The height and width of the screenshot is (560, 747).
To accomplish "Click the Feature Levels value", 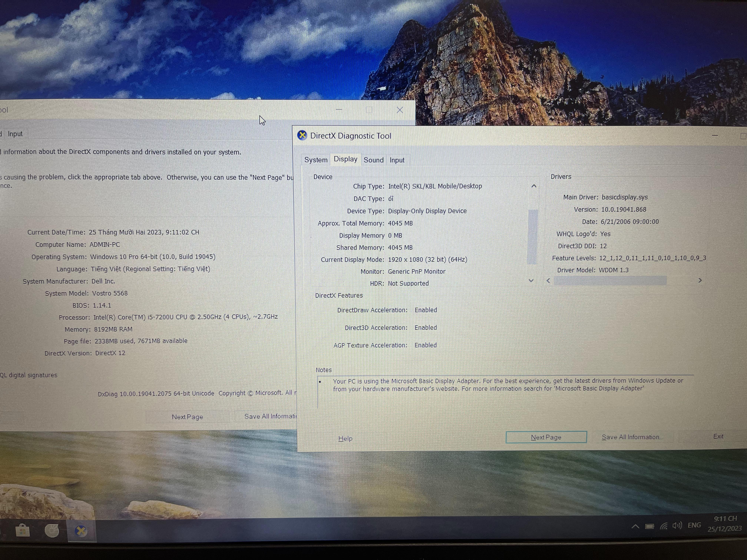I will click(653, 258).
